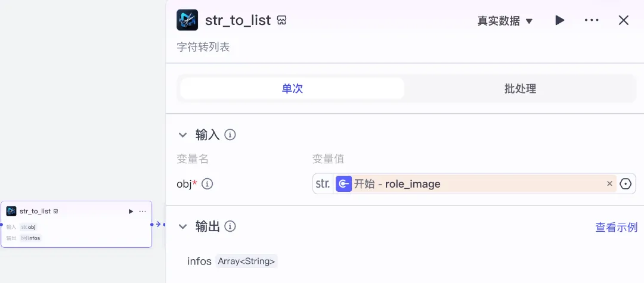Click the info icon beside obj variable
Screen dimensions: 644x283
(208, 184)
